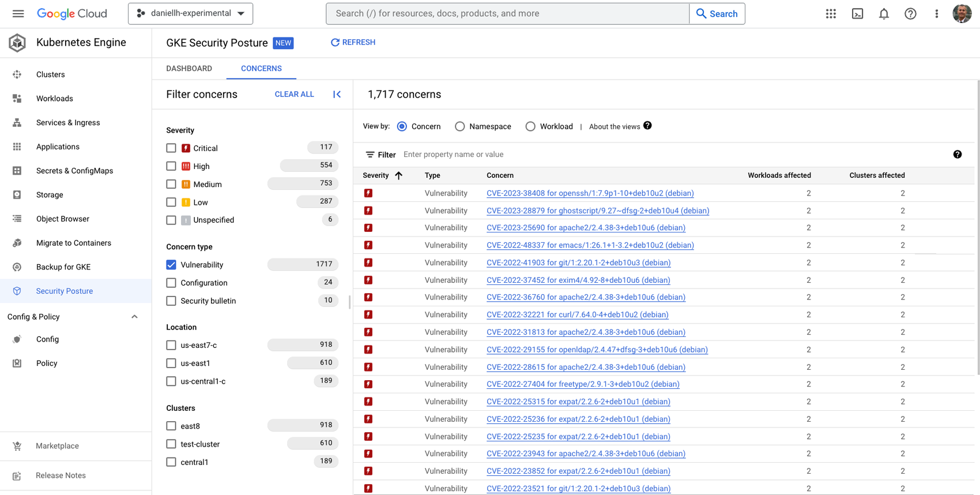Screen dimensions: 980x495
Task: Open the Google apps grid icon
Action: pyautogui.click(x=831, y=14)
